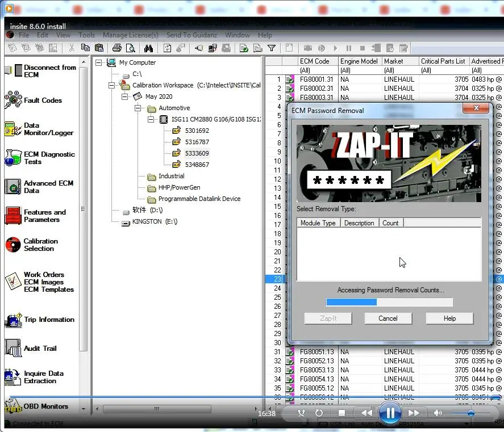Toggle repeat in the video player
The width and height of the screenshot is (504, 432).
point(319,413)
